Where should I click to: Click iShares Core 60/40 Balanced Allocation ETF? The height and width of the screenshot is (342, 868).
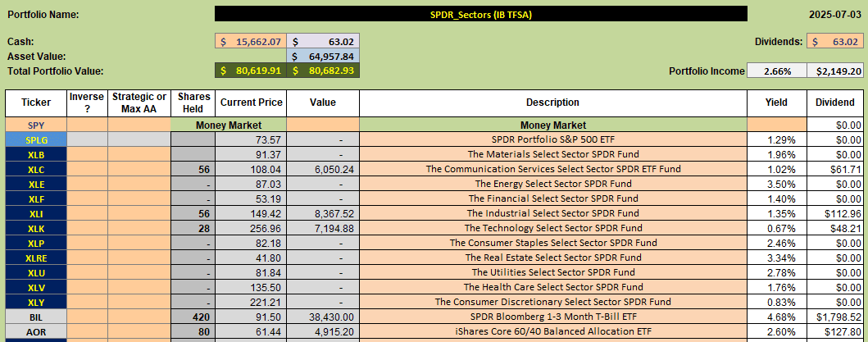553,331
